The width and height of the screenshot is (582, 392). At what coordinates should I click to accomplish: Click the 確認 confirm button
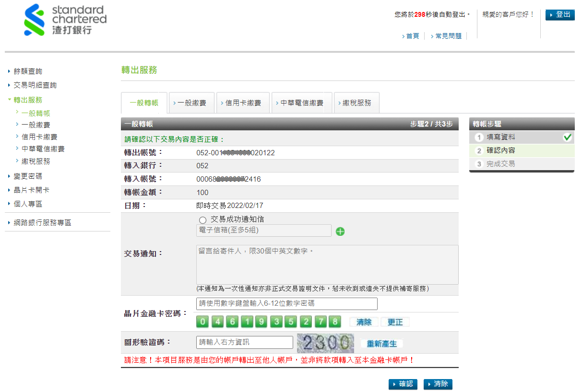tap(403, 384)
